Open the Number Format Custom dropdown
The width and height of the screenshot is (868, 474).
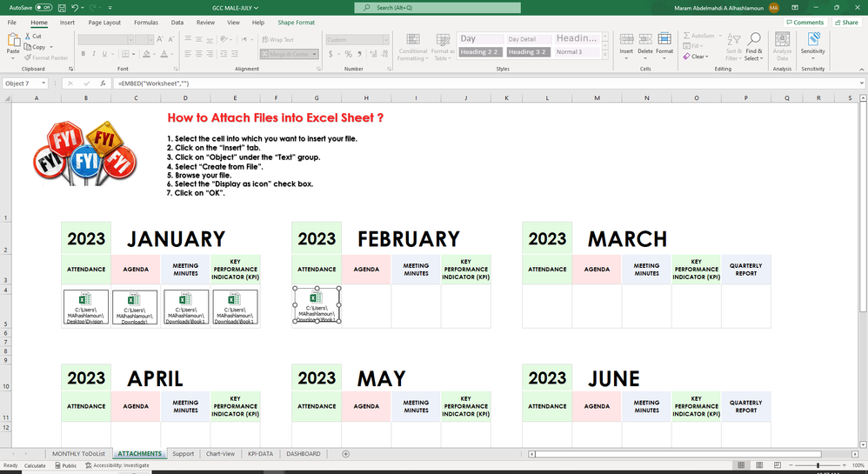(x=386, y=40)
